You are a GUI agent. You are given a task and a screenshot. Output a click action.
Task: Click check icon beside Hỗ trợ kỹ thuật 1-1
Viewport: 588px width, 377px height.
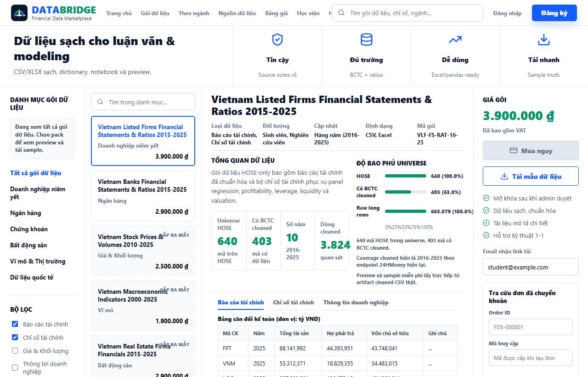tap(486, 235)
